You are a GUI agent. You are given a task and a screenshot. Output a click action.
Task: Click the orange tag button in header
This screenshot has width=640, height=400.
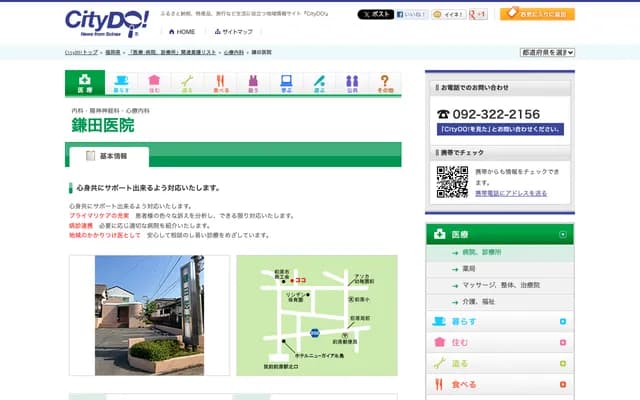tap(537, 14)
